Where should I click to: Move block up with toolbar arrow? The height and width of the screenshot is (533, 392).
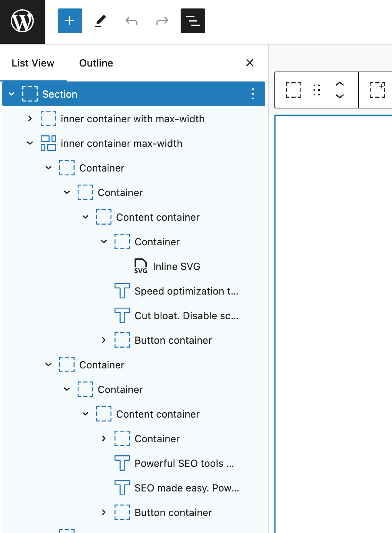point(340,84)
